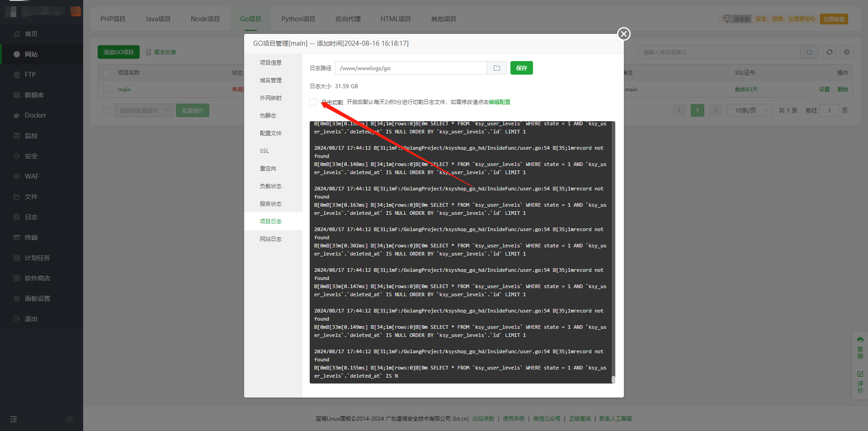Viewport: 868px width, 431px height.
Task: Open the 软件商店 app store icon
Action: tap(17, 278)
